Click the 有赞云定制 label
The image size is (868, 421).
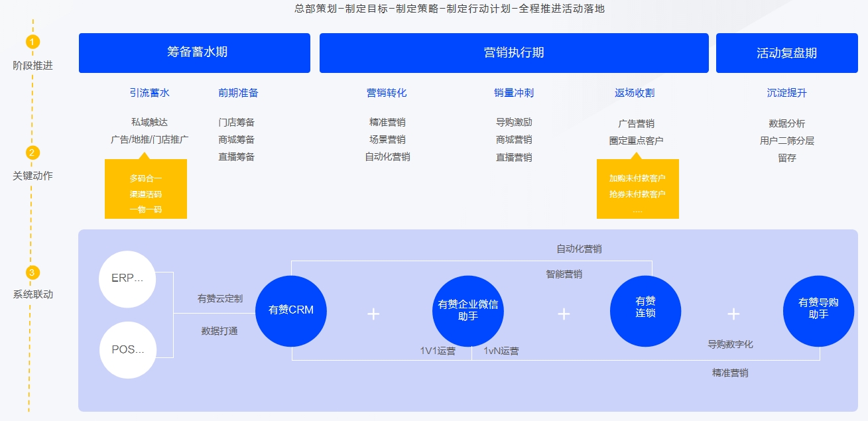click(x=220, y=298)
